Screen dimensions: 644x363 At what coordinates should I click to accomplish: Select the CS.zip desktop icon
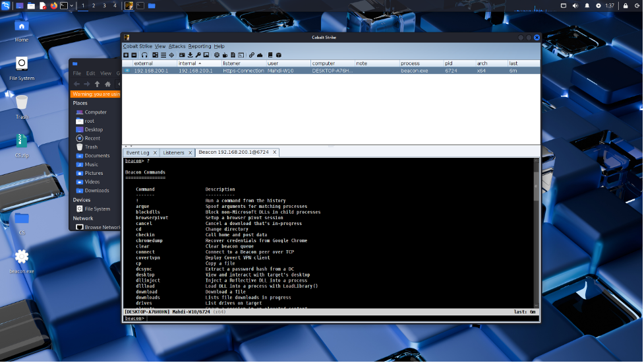(21, 145)
